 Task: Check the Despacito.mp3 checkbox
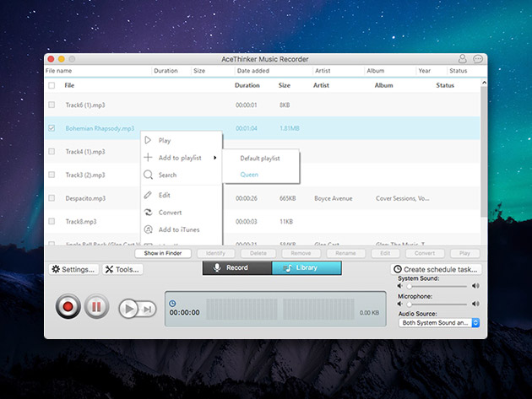coord(52,198)
